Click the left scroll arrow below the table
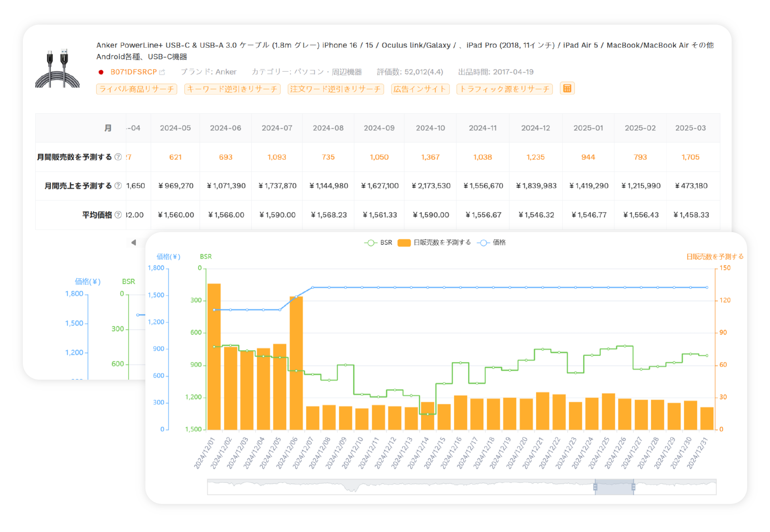 [134, 243]
